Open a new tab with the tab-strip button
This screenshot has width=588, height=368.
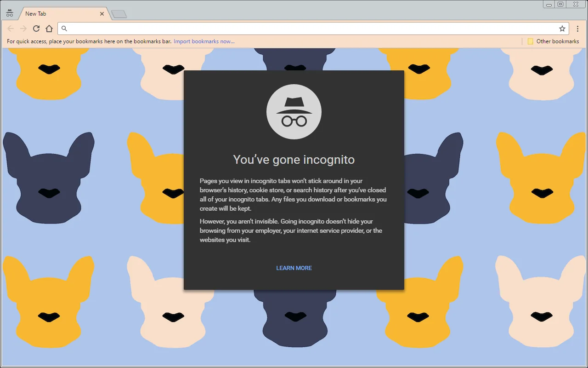click(x=119, y=14)
